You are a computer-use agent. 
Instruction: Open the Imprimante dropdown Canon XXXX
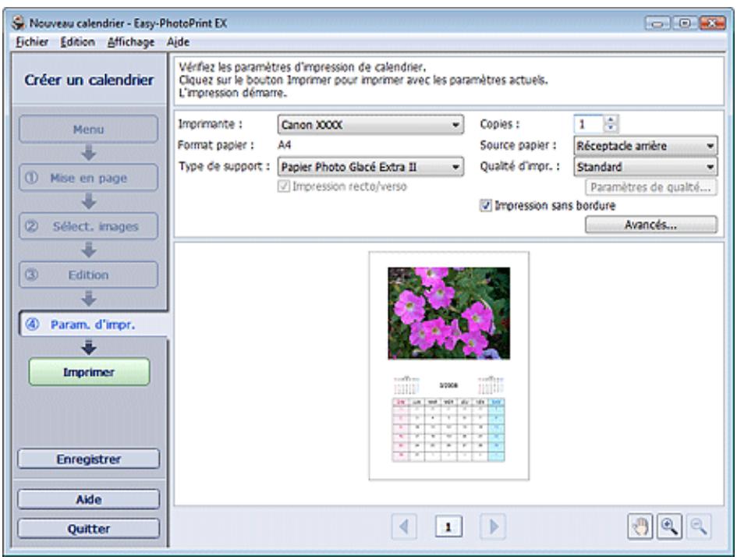[x=370, y=125]
